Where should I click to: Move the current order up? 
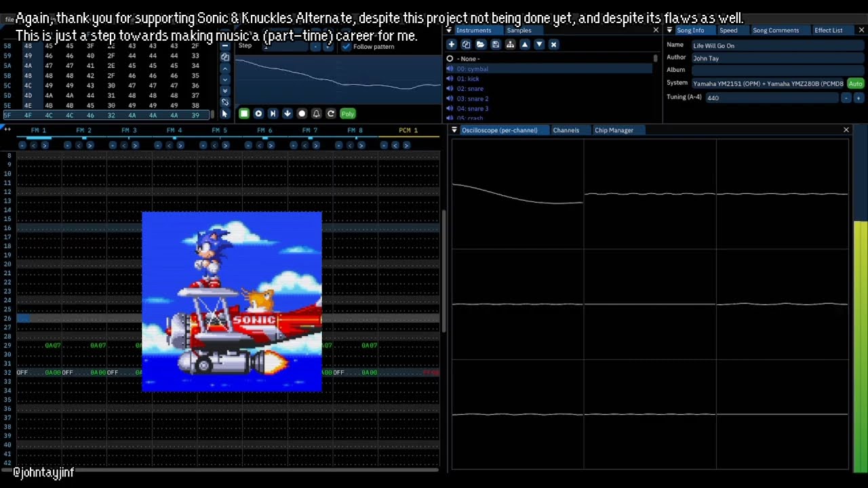click(225, 68)
